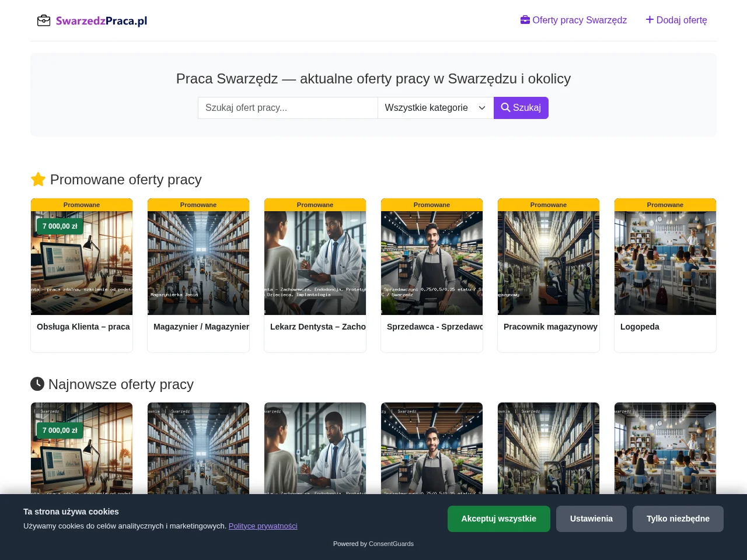This screenshot has height=560, width=747.
Task: Choose Tylko niezbędne cookies
Action: click(678, 519)
